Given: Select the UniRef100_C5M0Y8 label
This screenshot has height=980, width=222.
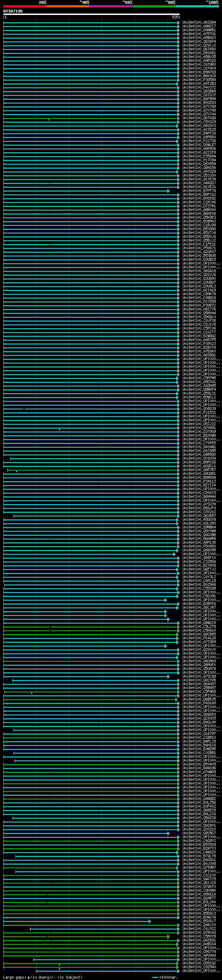Looking at the screenshot, I should point(199,937).
